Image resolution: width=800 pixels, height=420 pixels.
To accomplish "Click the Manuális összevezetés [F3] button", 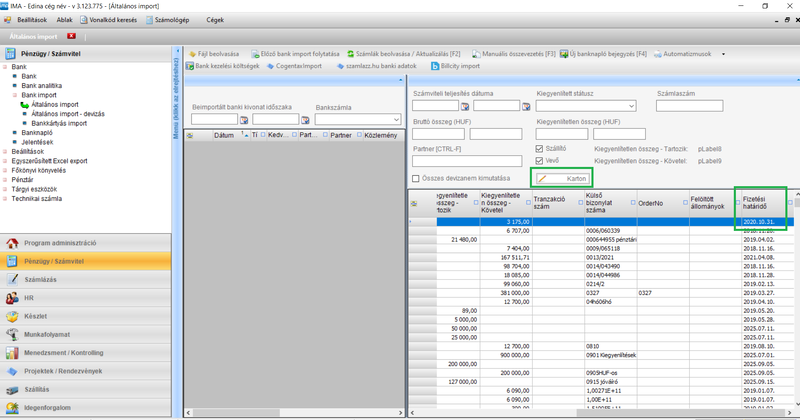I will point(513,53).
